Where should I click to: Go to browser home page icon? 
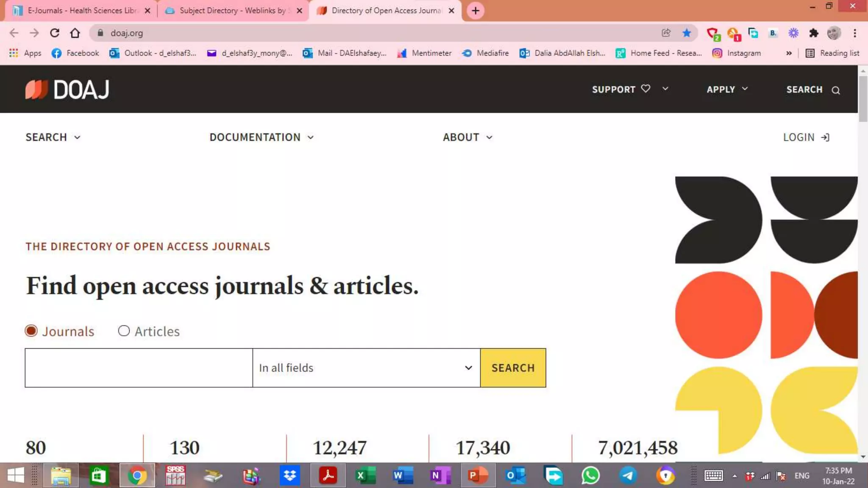pos(75,33)
